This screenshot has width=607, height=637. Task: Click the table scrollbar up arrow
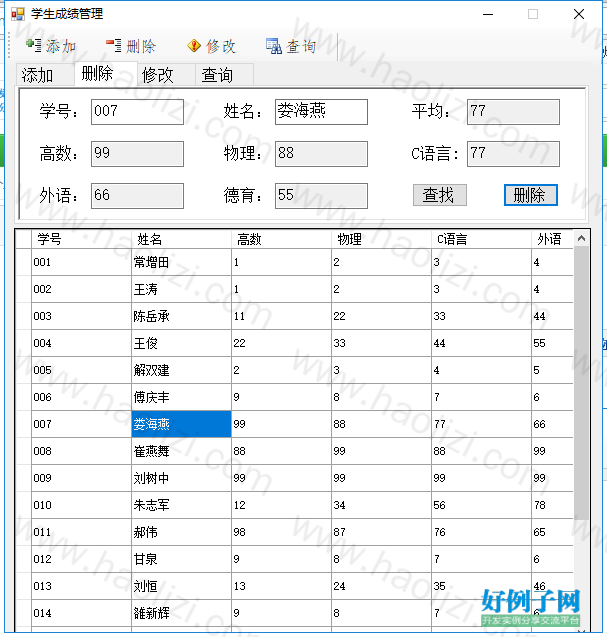pos(581,238)
